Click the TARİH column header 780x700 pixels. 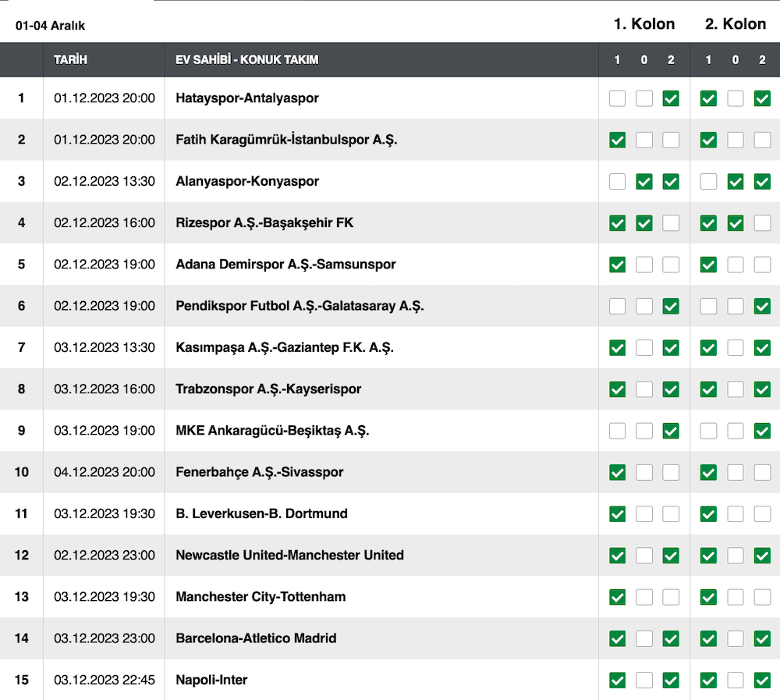pos(71,60)
